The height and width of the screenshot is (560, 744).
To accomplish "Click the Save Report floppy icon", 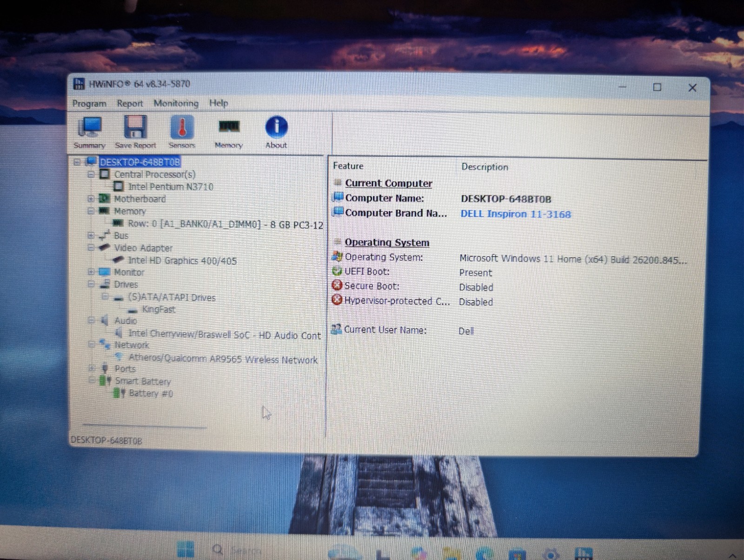I will click(x=135, y=132).
